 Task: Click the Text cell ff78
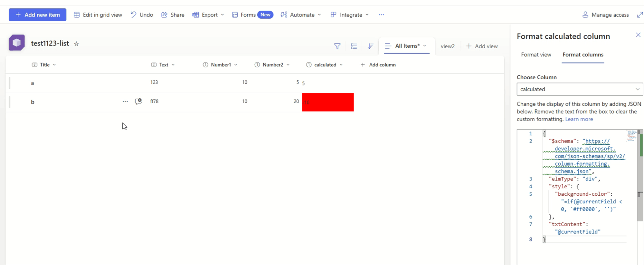(154, 101)
